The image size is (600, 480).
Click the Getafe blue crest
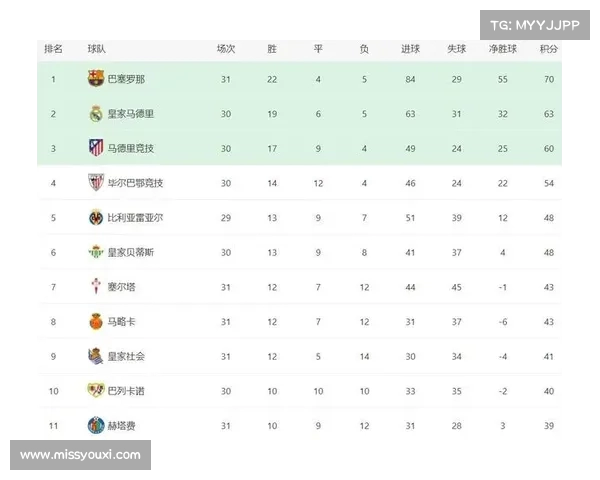(96, 425)
